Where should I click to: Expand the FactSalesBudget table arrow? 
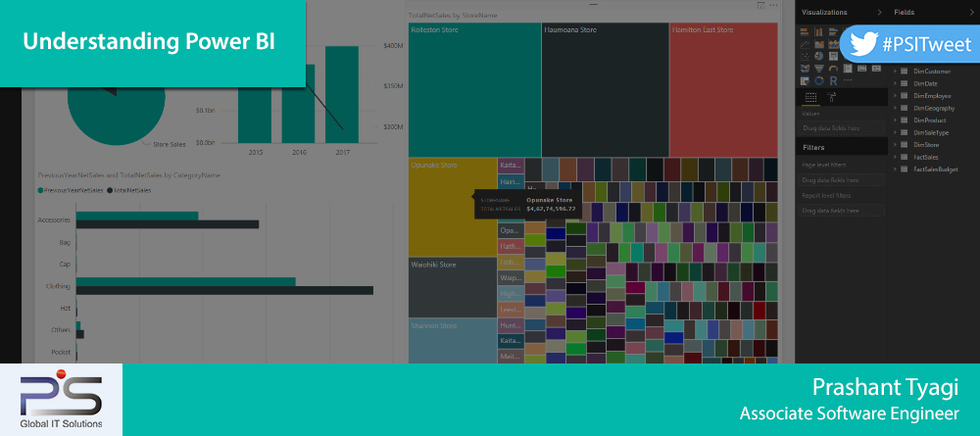(x=896, y=169)
